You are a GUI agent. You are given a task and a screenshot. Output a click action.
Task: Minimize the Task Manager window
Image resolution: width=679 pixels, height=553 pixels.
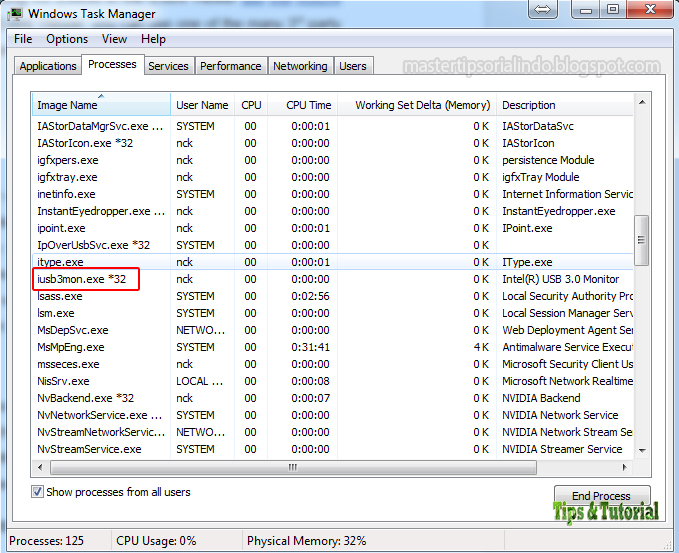coord(586,9)
